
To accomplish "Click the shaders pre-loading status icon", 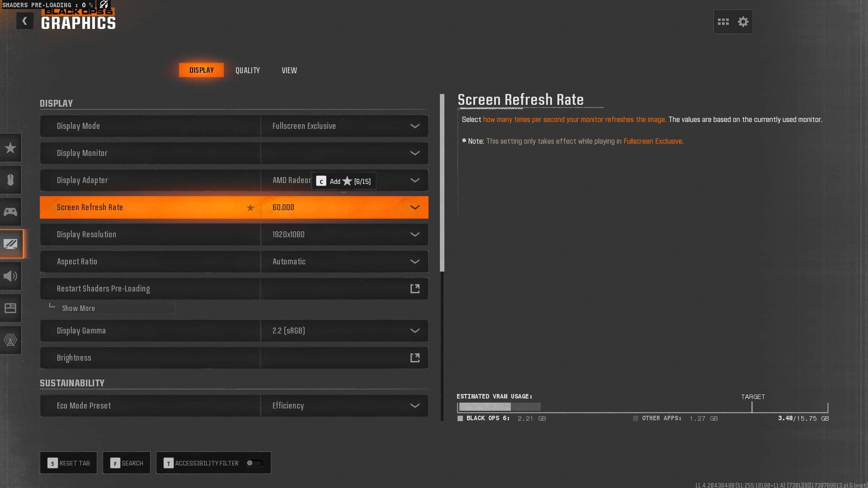I will click(104, 5).
